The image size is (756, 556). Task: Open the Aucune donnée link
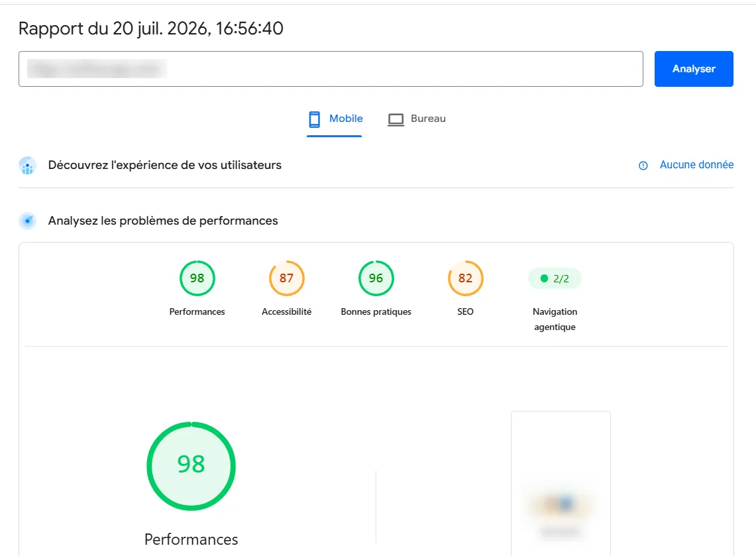(696, 165)
